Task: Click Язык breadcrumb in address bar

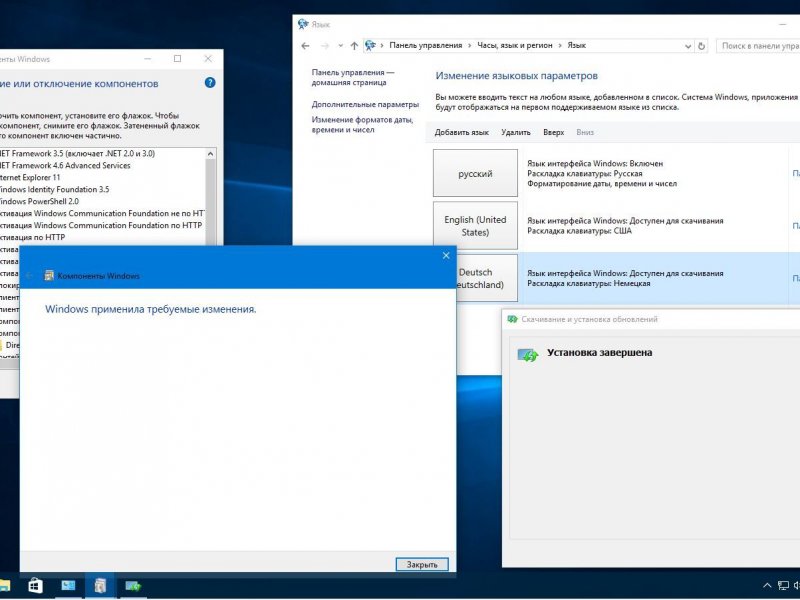Action: (x=577, y=45)
